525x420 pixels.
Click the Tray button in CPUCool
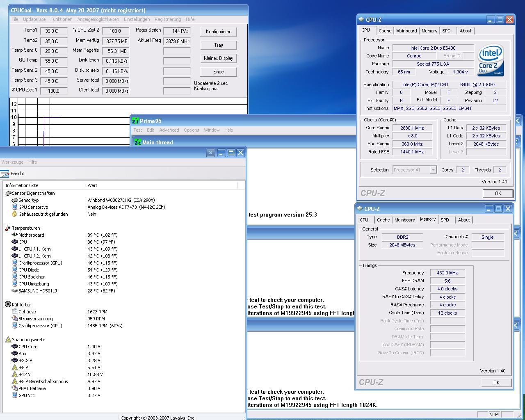(x=219, y=45)
